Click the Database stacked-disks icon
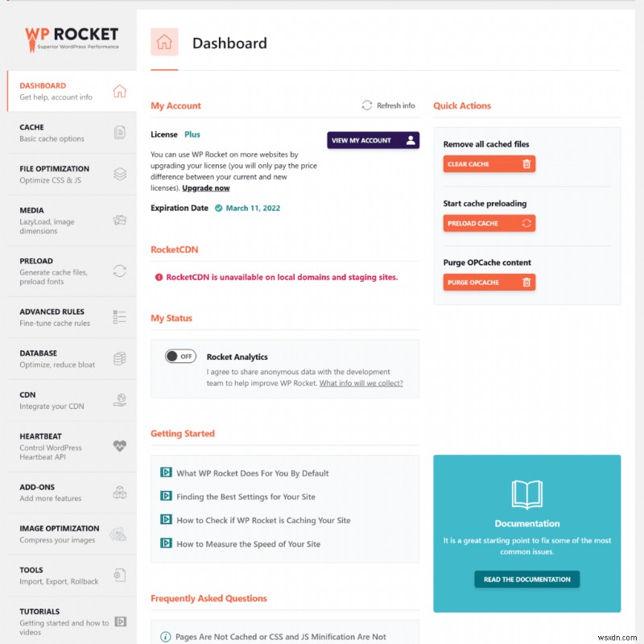This screenshot has height=644, width=644. click(120, 357)
